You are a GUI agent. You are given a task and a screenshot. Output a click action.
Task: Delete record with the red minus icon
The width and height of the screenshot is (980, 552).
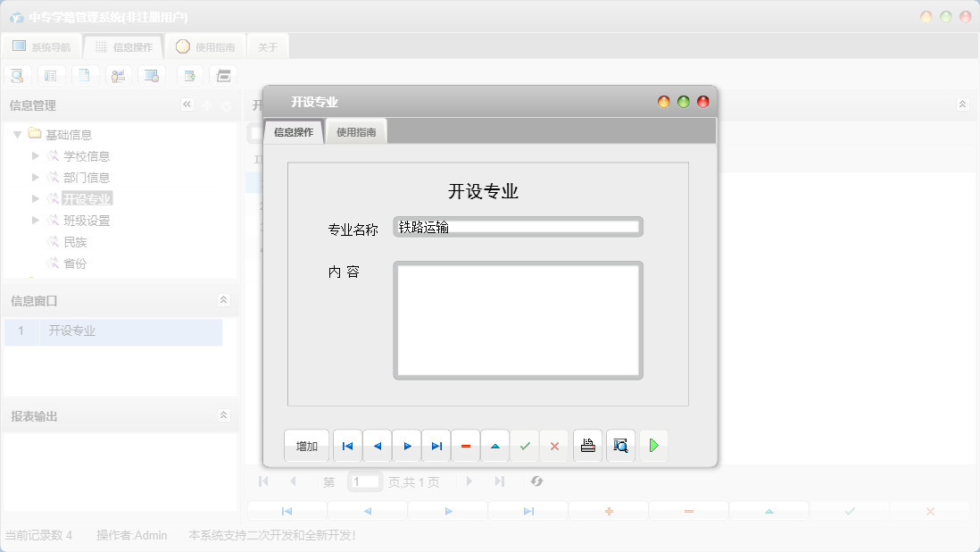pos(465,445)
